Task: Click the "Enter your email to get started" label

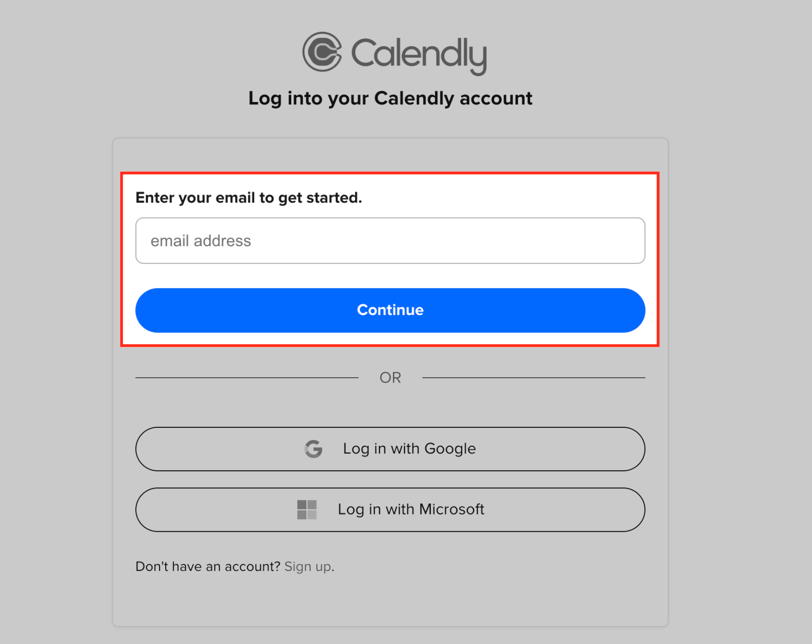Action: (249, 198)
